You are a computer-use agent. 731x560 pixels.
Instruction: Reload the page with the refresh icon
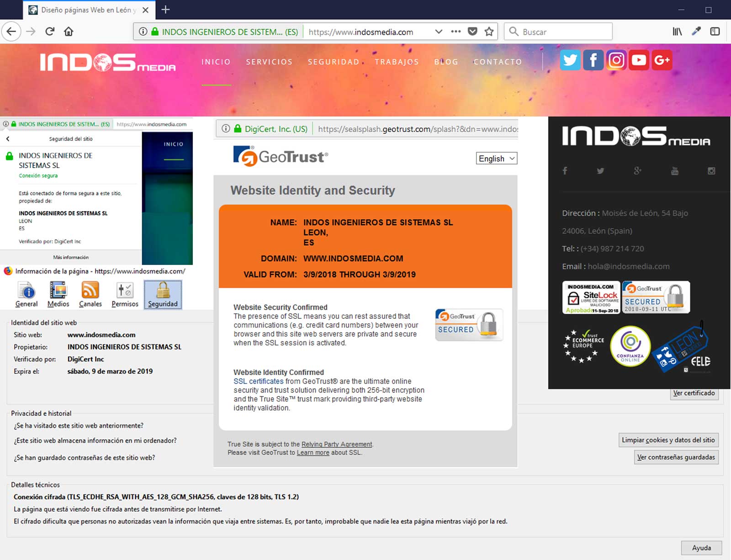tap(50, 32)
